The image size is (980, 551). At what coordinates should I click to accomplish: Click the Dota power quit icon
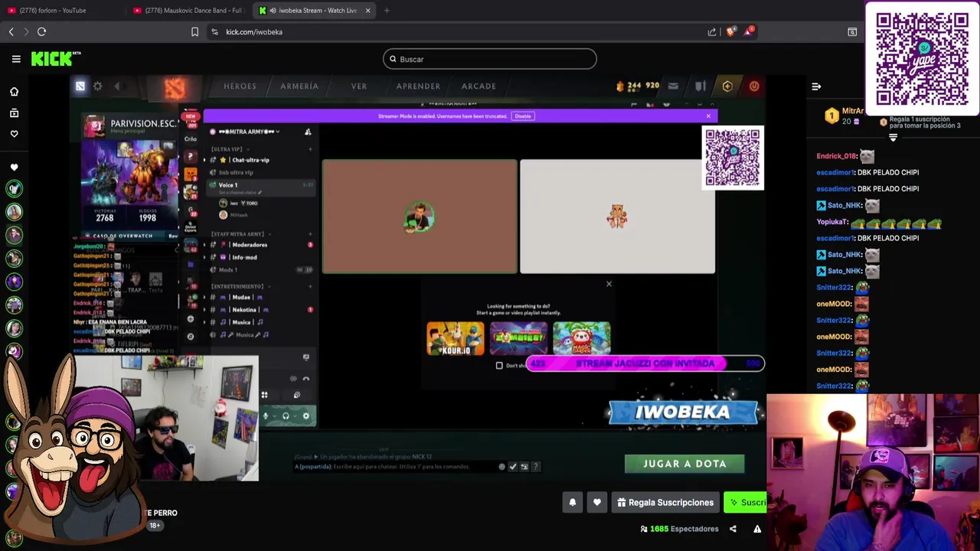pos(754,86)
